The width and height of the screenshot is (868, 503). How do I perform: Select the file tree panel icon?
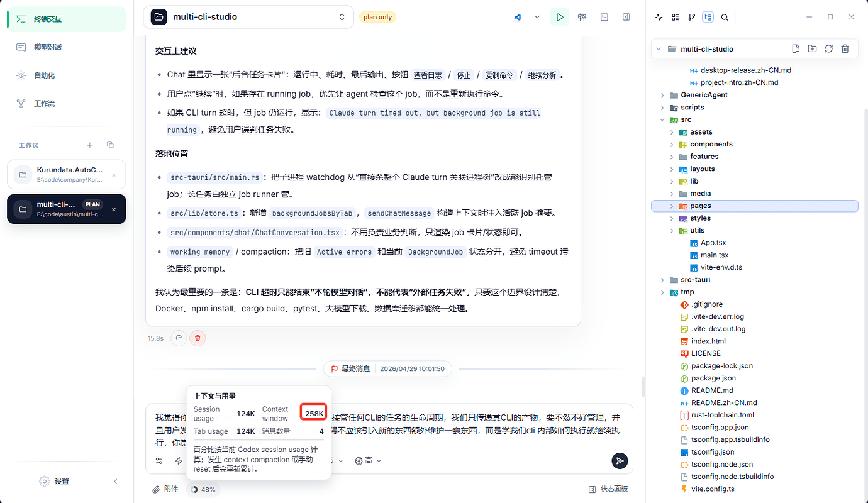[x=708, y=18]
